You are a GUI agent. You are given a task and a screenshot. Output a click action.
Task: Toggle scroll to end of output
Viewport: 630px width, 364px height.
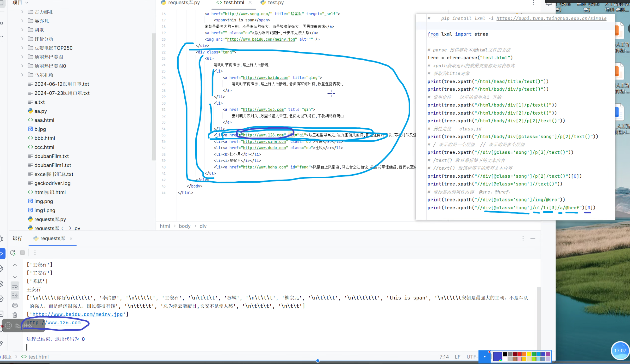[x=15, y=295]
